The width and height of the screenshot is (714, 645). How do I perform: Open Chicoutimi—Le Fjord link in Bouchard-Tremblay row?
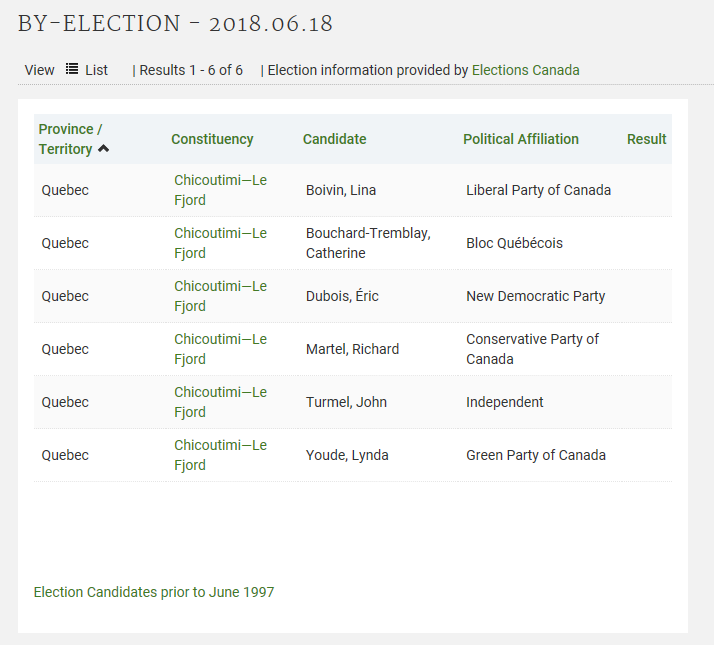pyautogui.click(x=220, y=243)
